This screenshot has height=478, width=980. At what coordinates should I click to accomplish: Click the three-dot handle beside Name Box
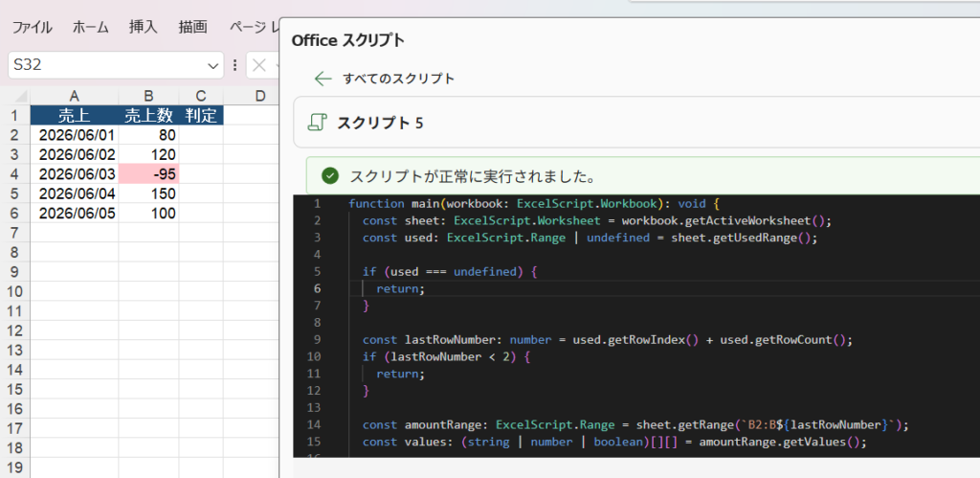[235, 65]
